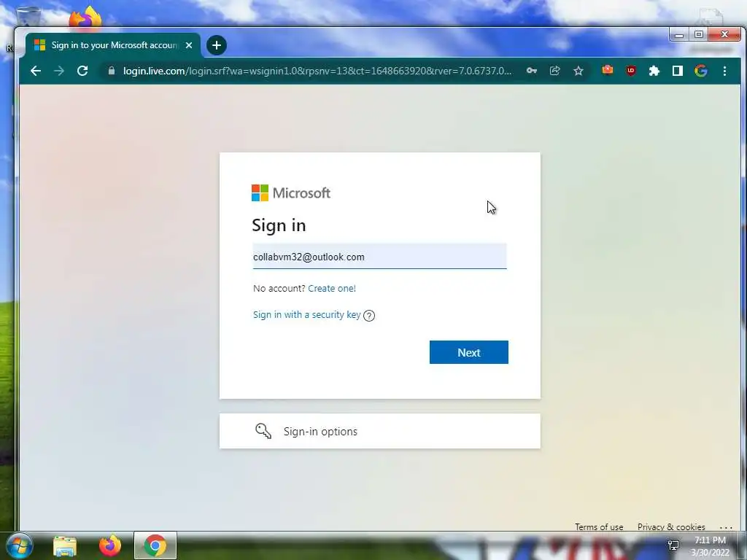Toggle the Chrome side panel
This screenshot has width=747, height=560.
click(678, 71)
